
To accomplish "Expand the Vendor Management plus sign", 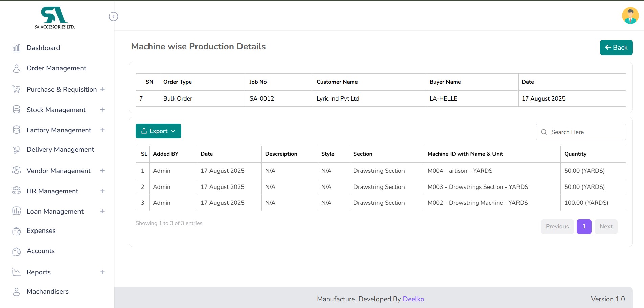I will coord(102,171).
